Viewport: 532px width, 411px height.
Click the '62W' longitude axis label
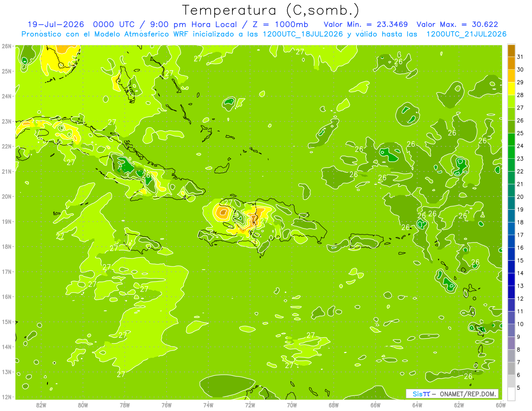pos(459,405)
